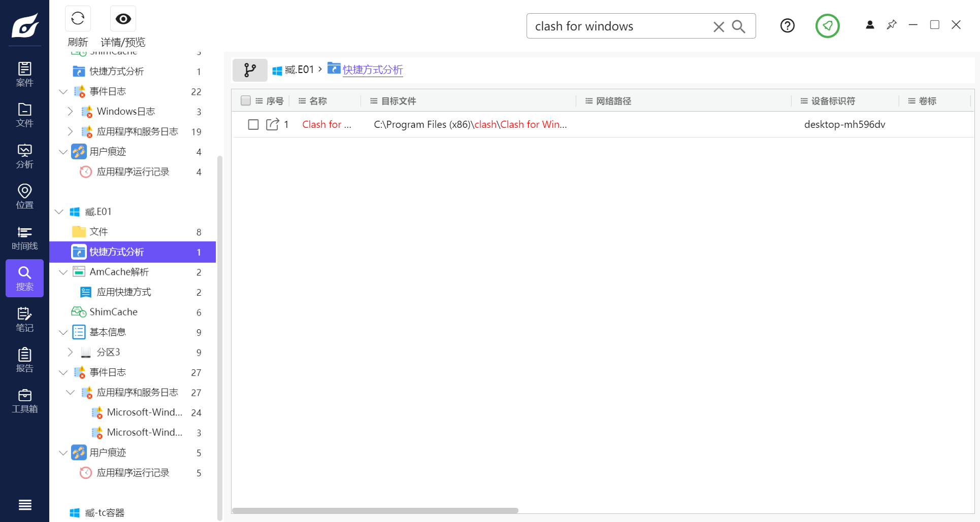Collapse the 用户痕迹 node with count 4
The height and width of the screenshot is (522, 980).
[63, 152]
